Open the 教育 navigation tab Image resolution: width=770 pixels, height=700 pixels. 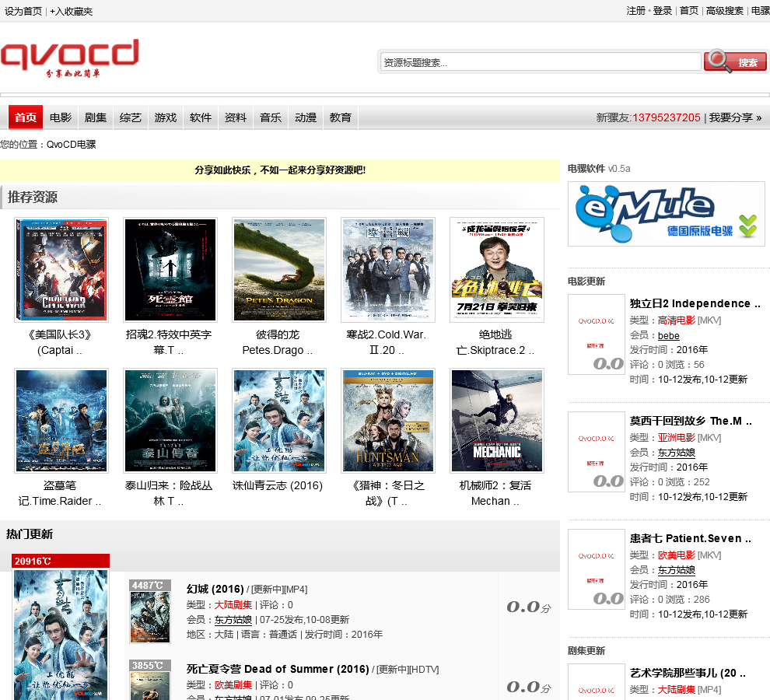(341, 117)
